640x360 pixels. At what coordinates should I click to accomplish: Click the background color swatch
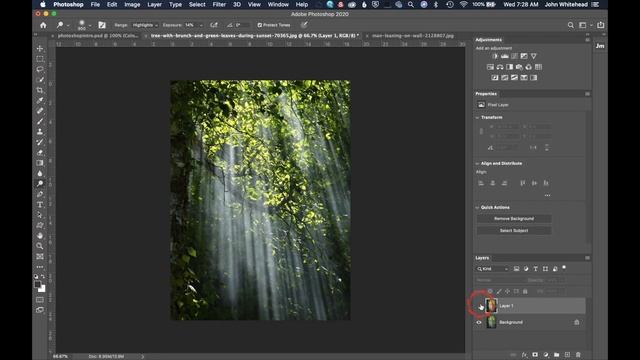[x=42, y=289]
